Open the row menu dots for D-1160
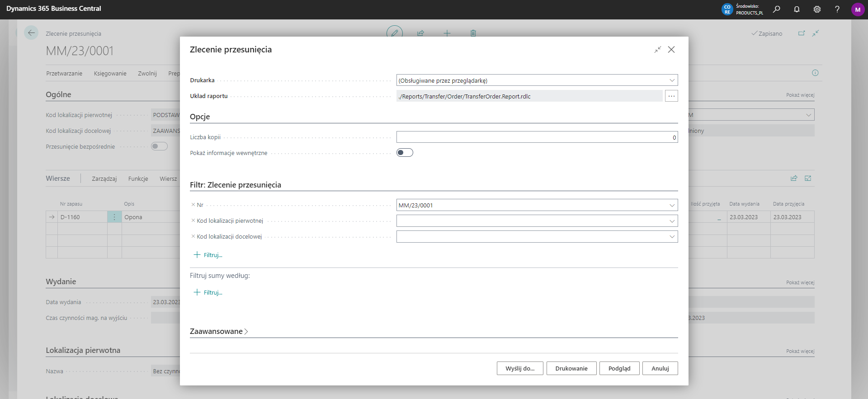868x399 pixels. click(x=114, y=217)
